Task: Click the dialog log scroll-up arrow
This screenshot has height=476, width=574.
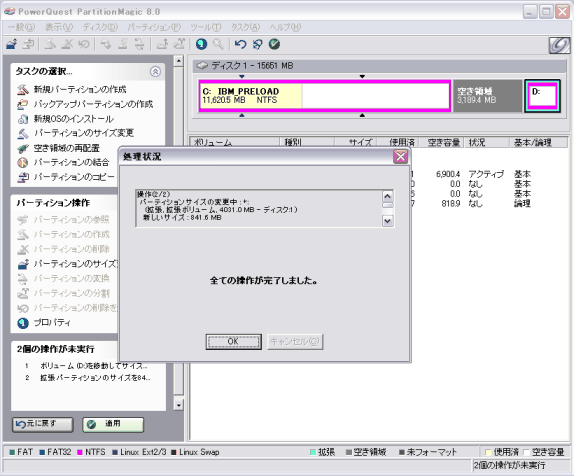Action: pos(388,197)
